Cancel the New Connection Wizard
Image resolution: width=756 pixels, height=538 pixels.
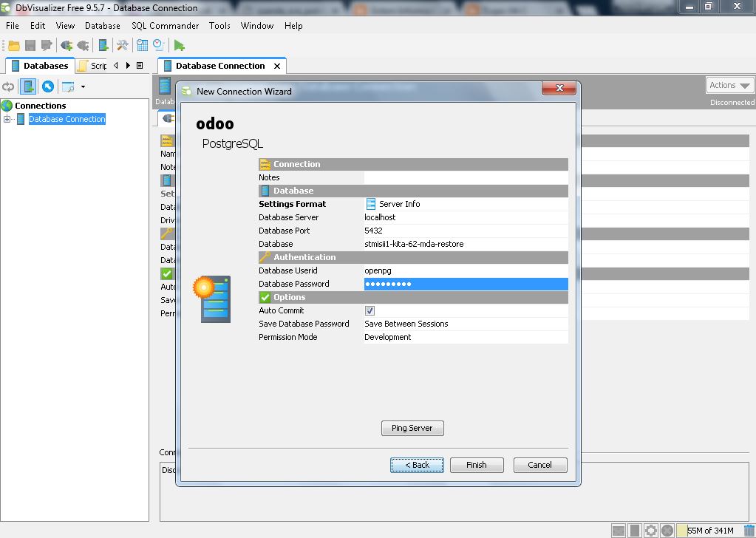click(540, 465)
